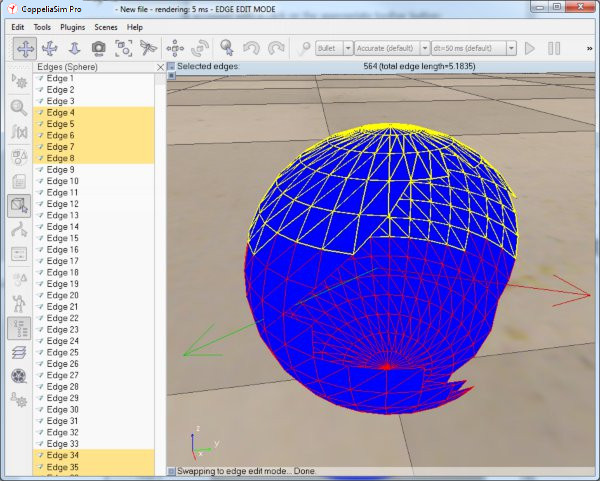Click the fit-to-view icon

124,49
